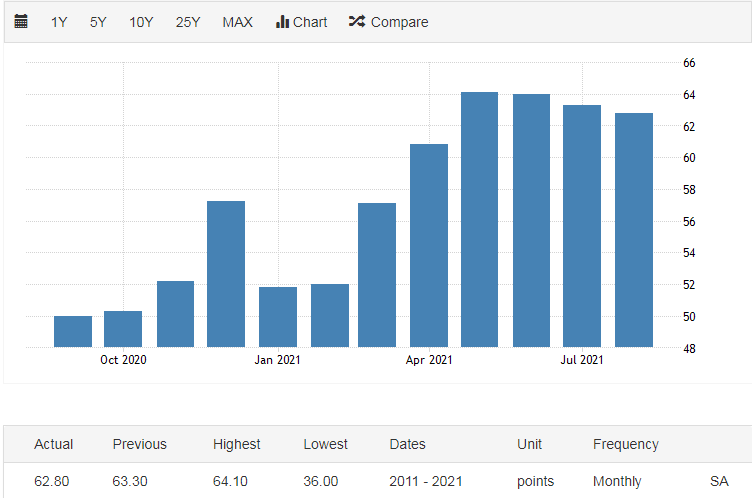Select the 1Y time range
This screenshot has width=752, height=498.
click(x=59, y=22)
